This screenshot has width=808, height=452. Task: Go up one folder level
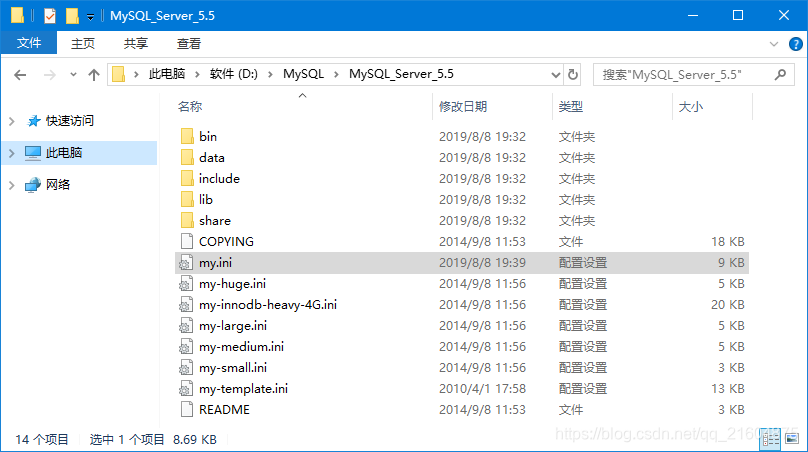pos(94,75)
